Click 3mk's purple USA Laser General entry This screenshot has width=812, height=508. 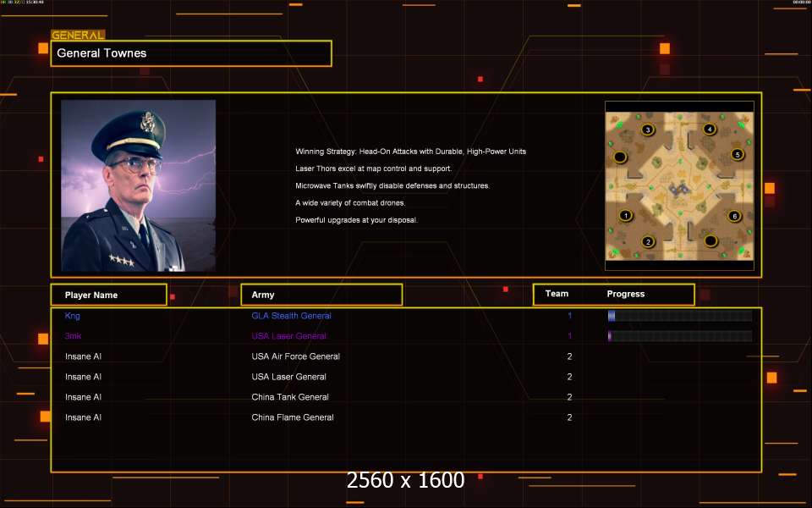pyautogui.click(x=288, y=336)
